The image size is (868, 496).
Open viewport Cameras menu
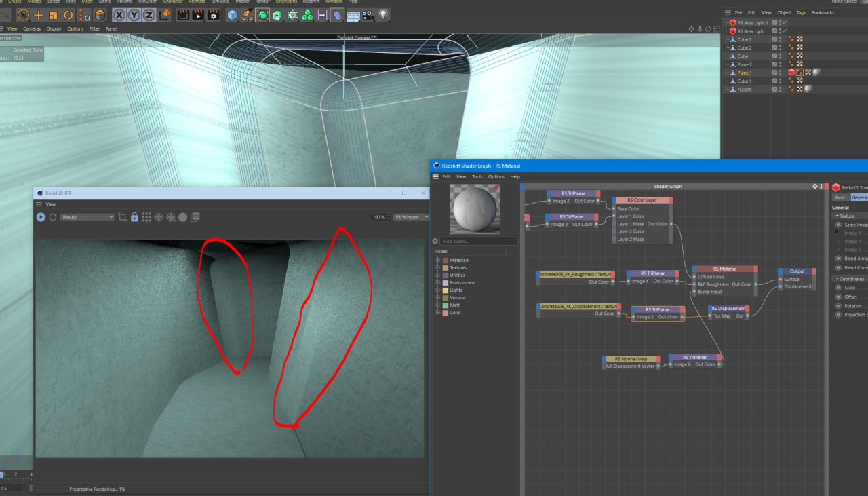(x=32, y=28)
